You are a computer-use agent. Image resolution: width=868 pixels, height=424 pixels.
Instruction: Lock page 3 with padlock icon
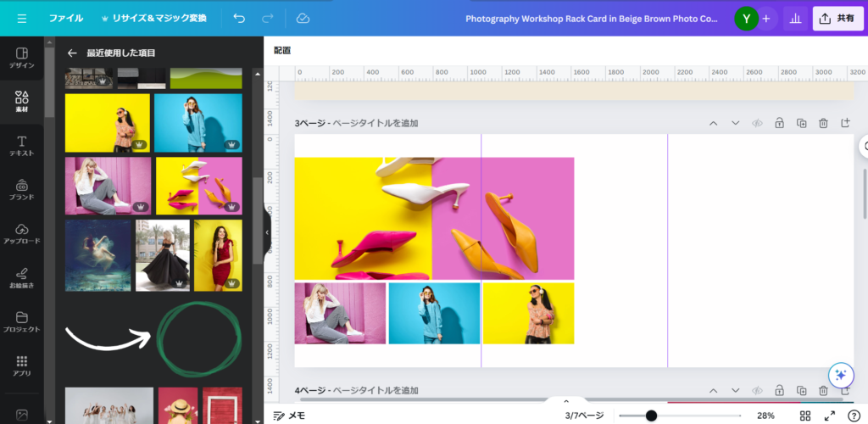[x=779, y=123]
